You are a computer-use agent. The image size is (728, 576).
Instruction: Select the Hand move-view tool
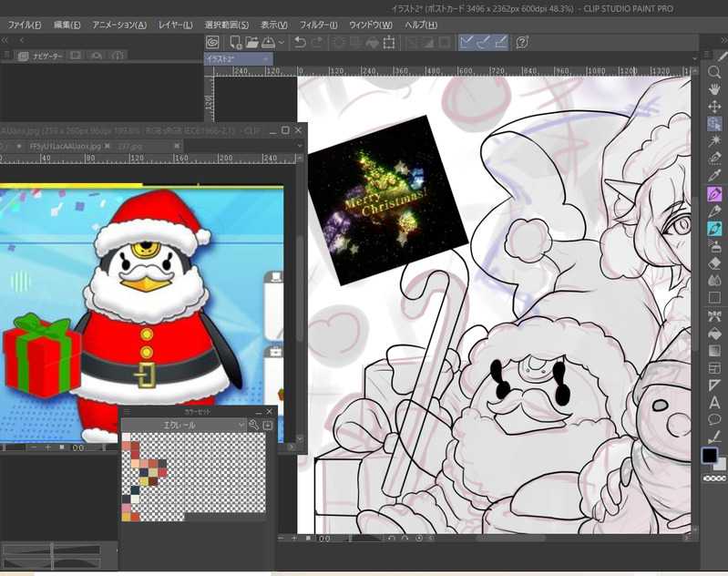tap(714, 89)
